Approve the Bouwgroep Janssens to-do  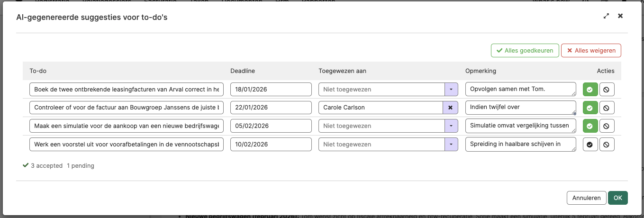coord(590,108)
